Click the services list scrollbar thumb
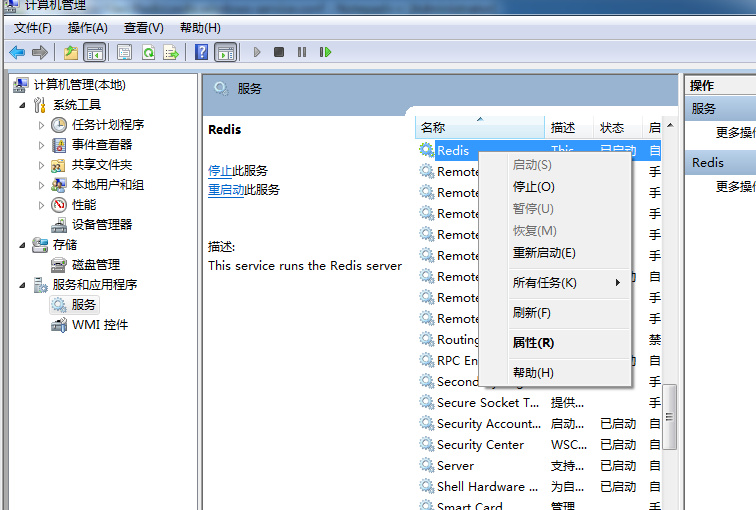756x510 pixels. [669, 417]
